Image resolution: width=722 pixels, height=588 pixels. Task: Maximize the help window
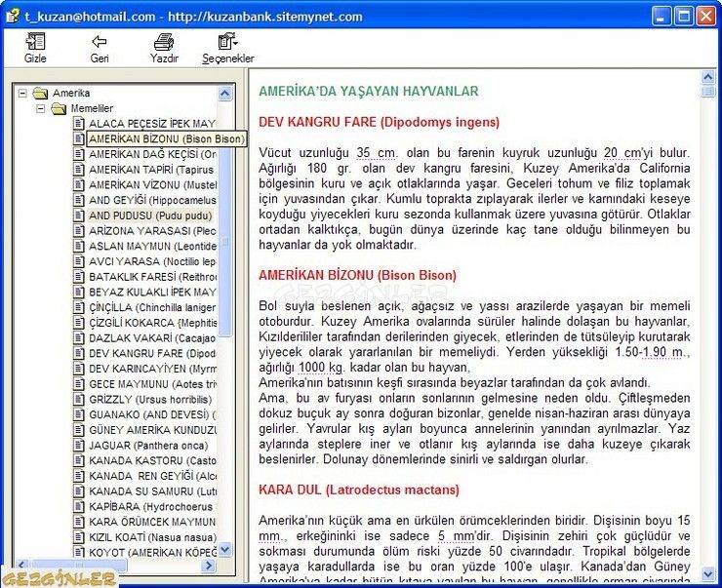[684, 17]
